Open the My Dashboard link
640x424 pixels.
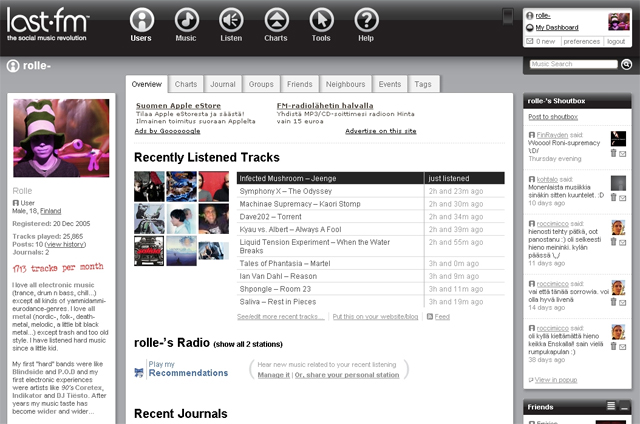pyautogui.click(x=557, y=27)
